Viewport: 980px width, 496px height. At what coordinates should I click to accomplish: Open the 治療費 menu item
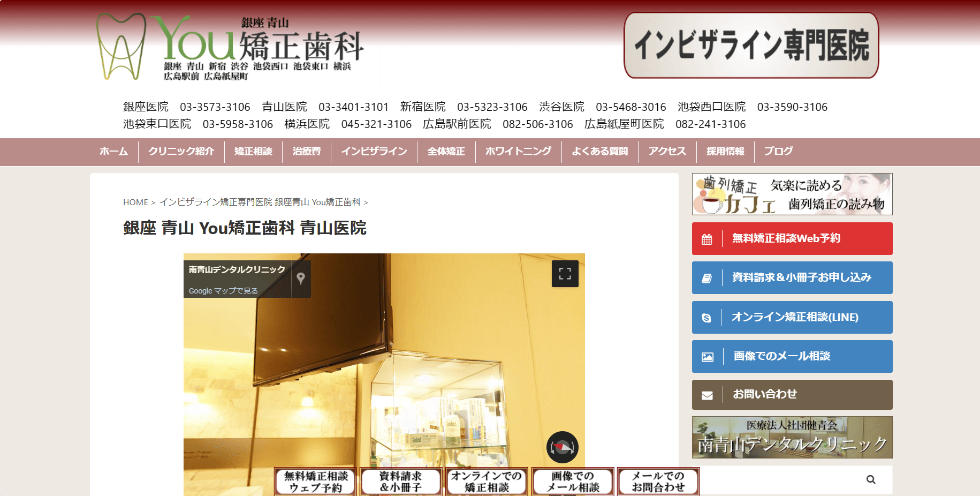pos(307,152)
